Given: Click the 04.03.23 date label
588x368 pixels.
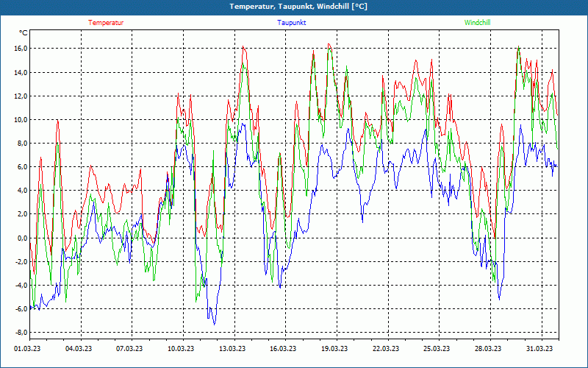Looking at the screenshot, I should pyautogui.click(x=79, y=349).
